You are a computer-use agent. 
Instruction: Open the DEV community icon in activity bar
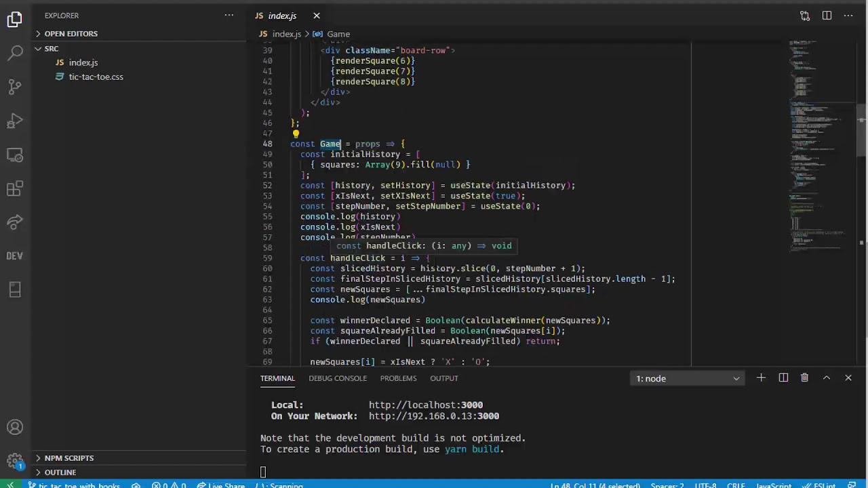pyautogui.click(x=15, y=256)
